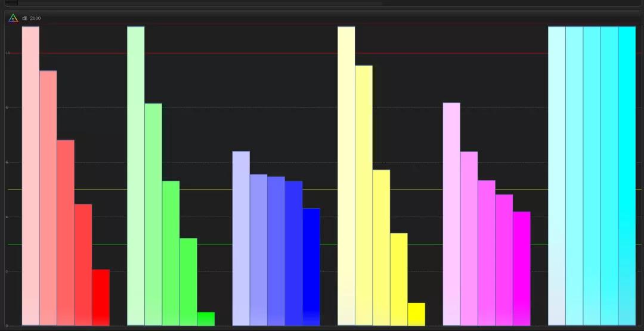
Task: Select the 40% saturation magenta bar
Action: tap(469, 239)
